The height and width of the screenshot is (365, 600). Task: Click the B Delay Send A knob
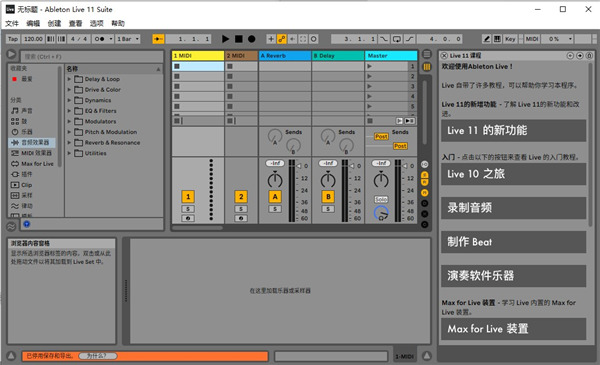328,137
